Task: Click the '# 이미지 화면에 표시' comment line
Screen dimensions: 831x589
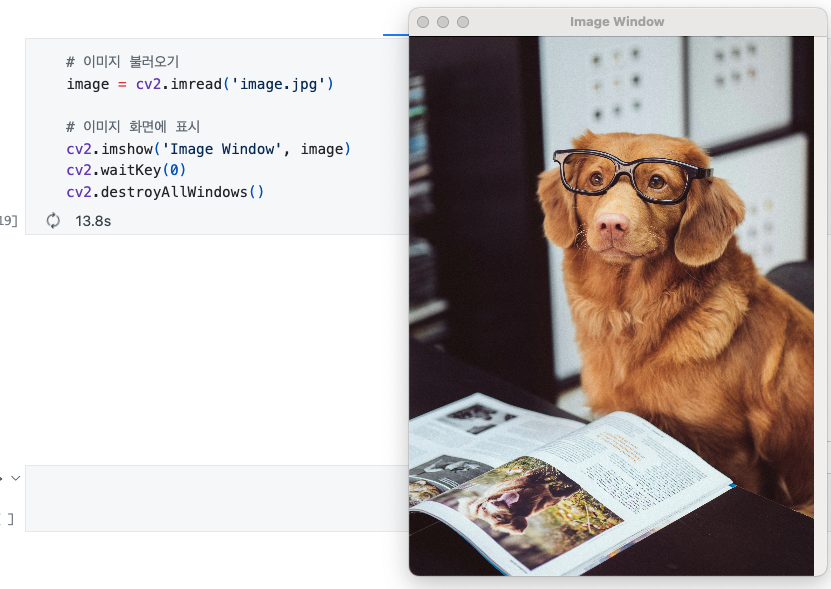Action: point(133,127)
